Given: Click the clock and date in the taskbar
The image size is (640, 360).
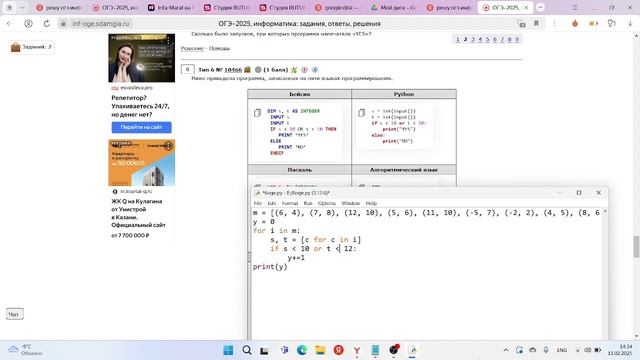Looking at the screenshot, I should tap(620, 350).
